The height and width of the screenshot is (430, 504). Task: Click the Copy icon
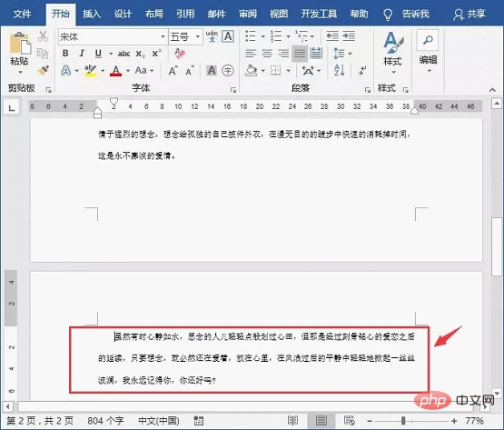point(43,54)
